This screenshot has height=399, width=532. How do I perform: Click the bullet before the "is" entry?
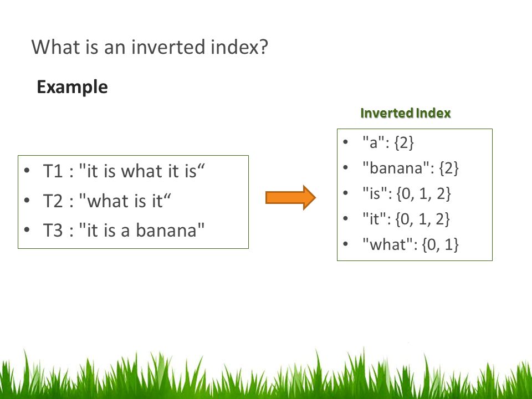345,193
